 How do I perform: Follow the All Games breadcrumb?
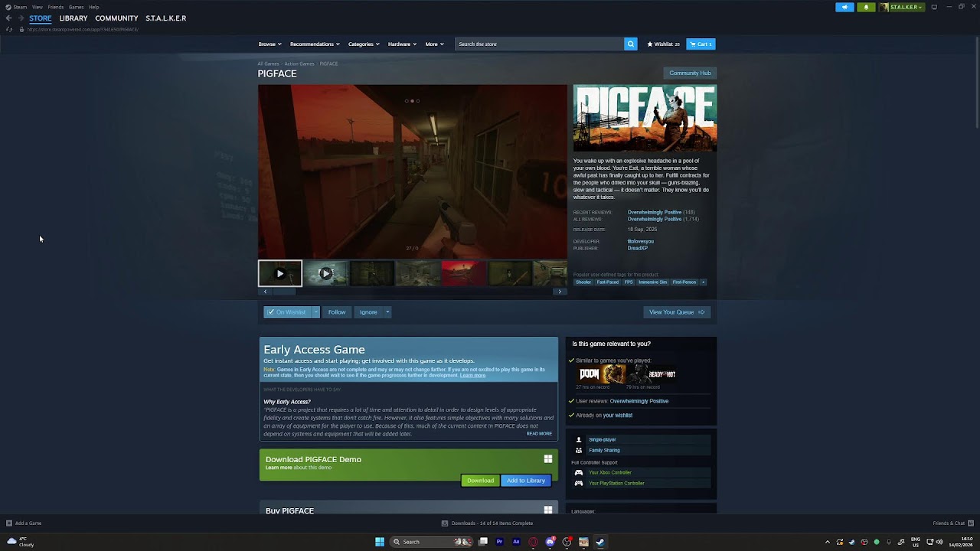268,64
